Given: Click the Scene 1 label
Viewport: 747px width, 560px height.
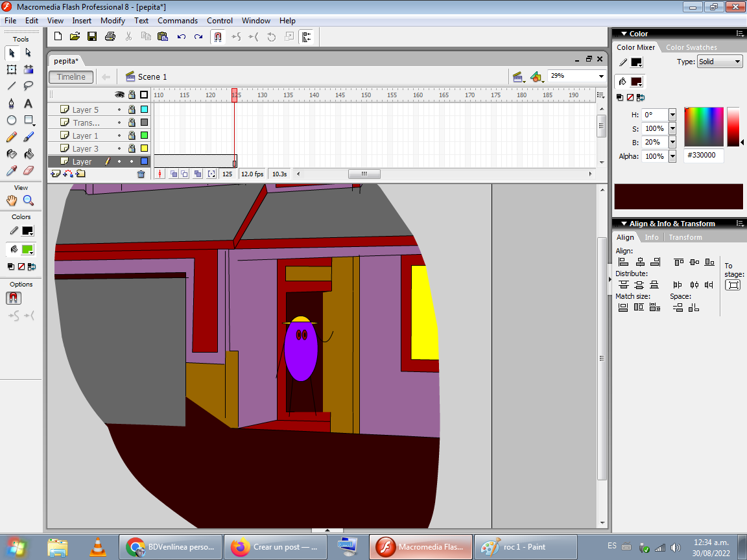Looking at the screenshot, I should tap(152, 76).
